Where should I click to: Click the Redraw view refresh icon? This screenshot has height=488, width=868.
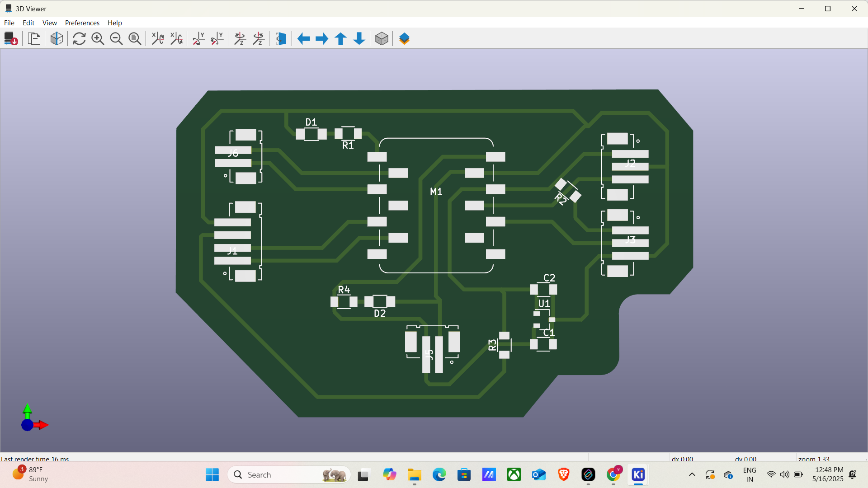[x=79, y=39]
